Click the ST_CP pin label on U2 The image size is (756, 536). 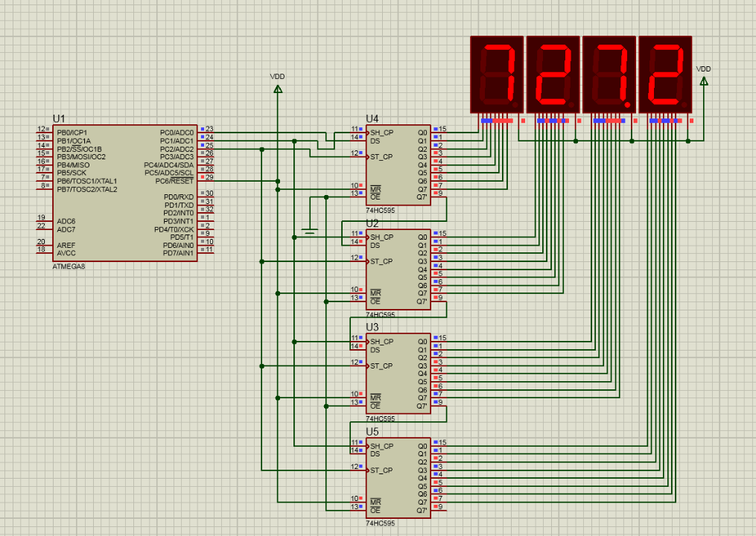[381, 261]
